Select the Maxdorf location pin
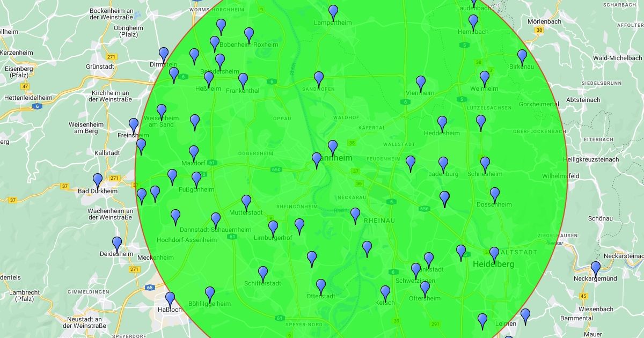The height and width of the screenshot is (338, 644). [x=194, y=153]
